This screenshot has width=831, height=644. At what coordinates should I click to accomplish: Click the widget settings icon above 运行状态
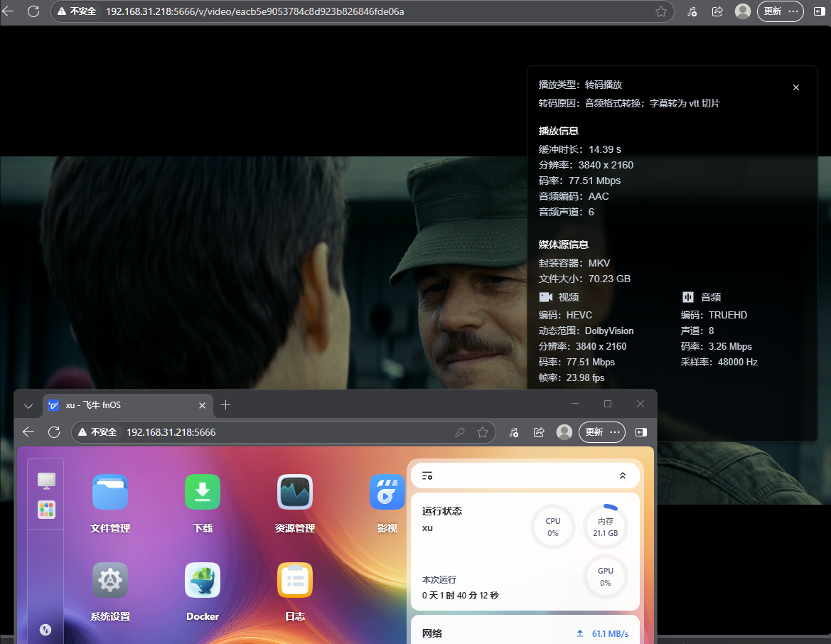click(427, 476)
